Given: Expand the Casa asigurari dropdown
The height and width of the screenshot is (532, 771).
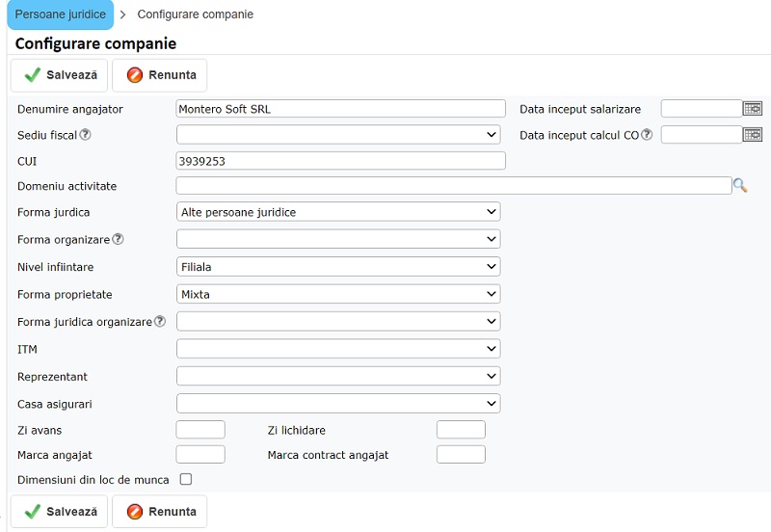Looking at the screenshot, I should [338, 404].
